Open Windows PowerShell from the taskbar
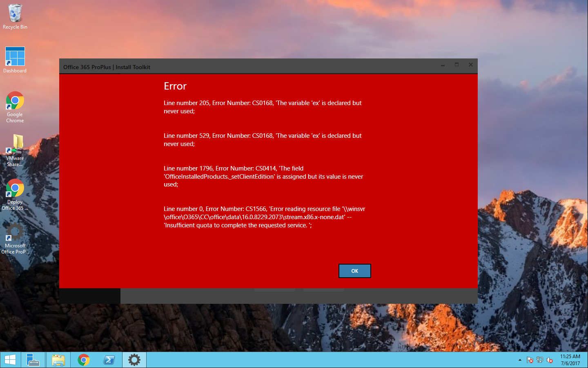 [x=109, y=359]
